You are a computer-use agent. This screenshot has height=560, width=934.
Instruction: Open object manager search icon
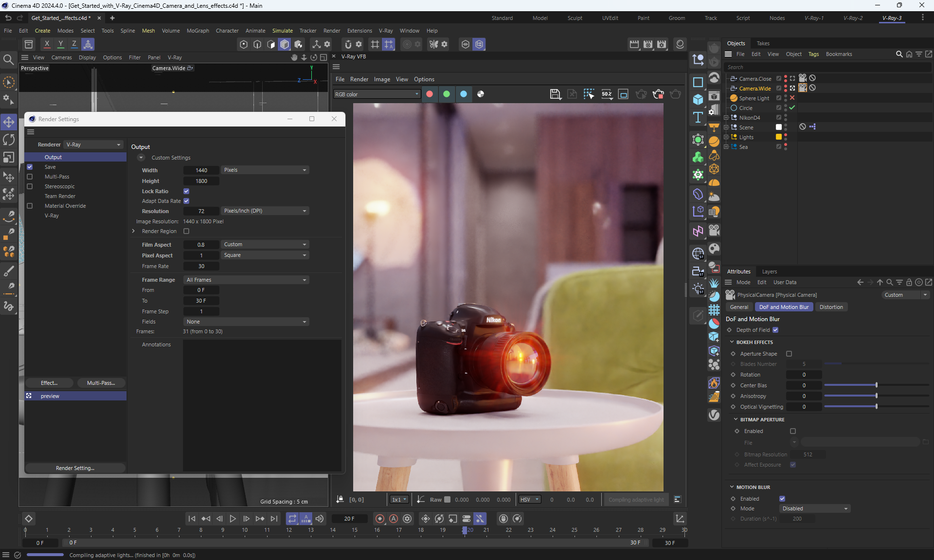coord(899,54)
